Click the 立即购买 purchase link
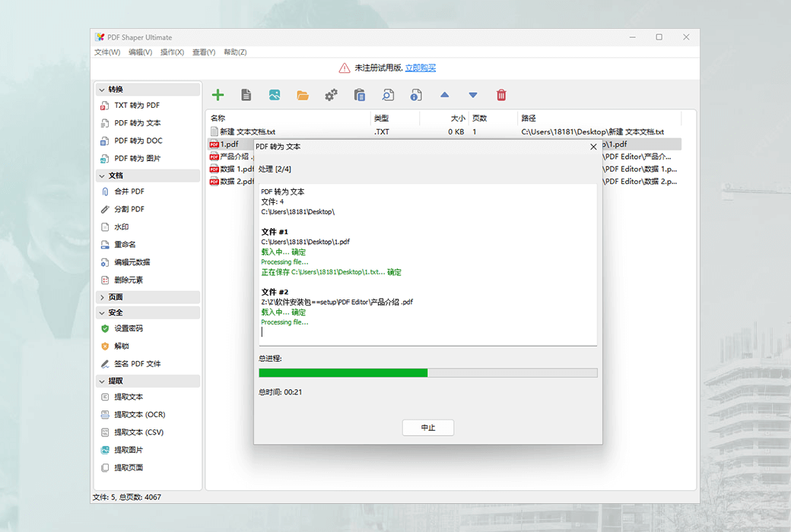791x532 pixels. 421,67
